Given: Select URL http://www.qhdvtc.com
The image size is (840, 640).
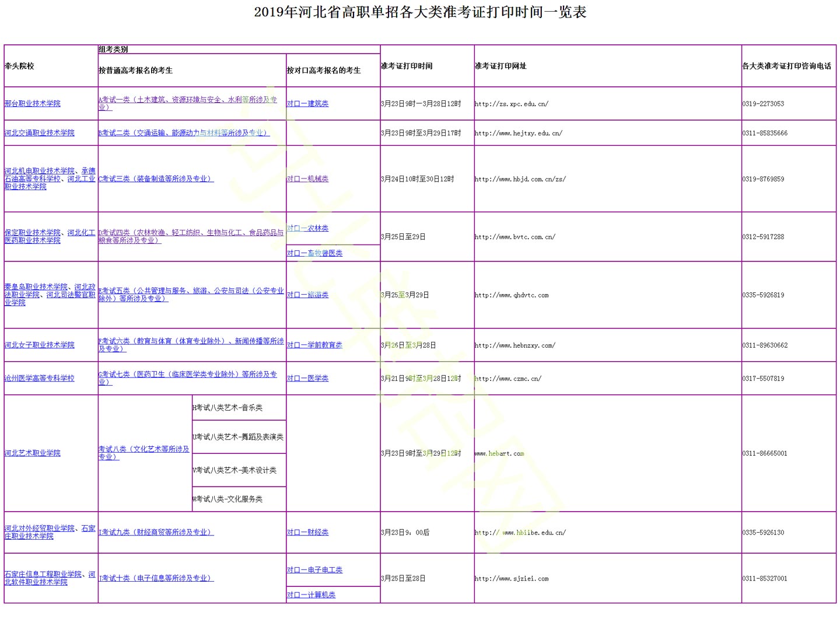Looking at the screenshot, I should click(x=512, y=295).
